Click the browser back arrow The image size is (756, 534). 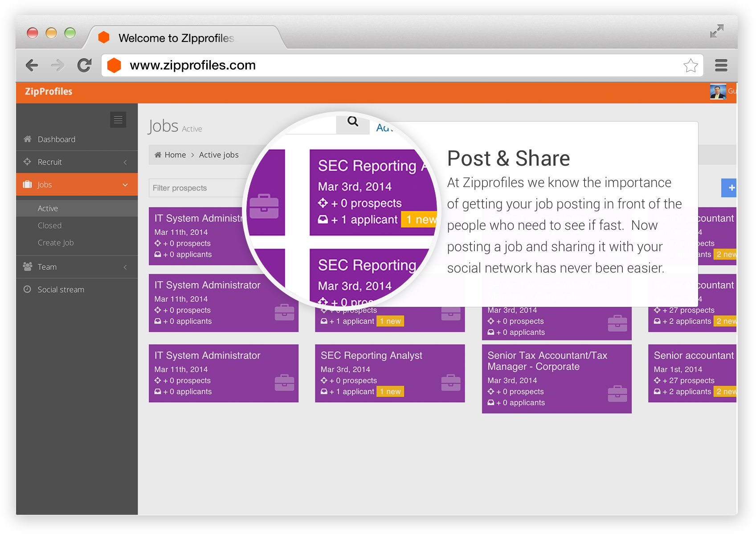(x=32, y=65)
